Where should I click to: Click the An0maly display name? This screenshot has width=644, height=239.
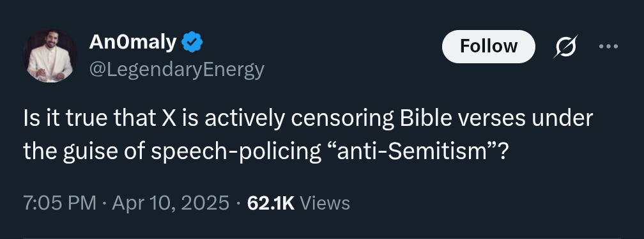133,42
